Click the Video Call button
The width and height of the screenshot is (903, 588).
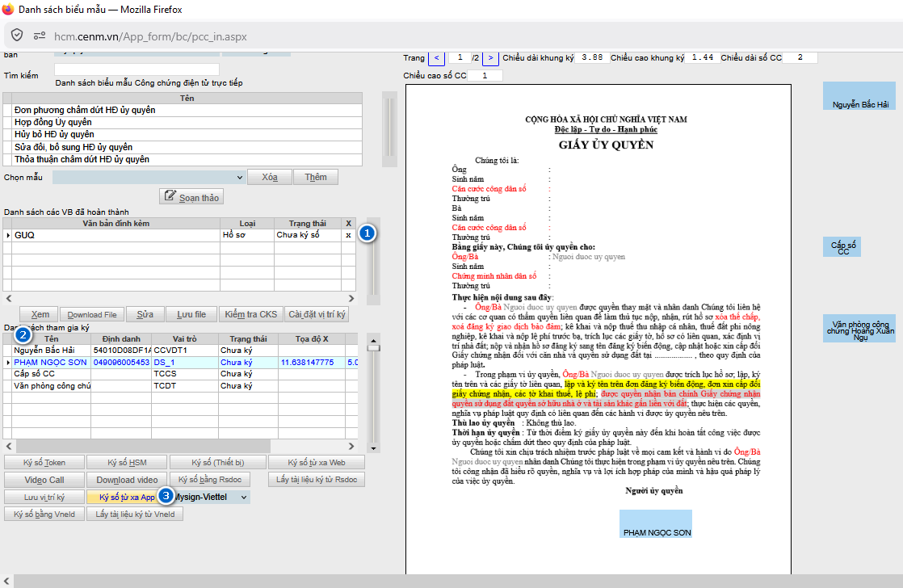(44, 480)
